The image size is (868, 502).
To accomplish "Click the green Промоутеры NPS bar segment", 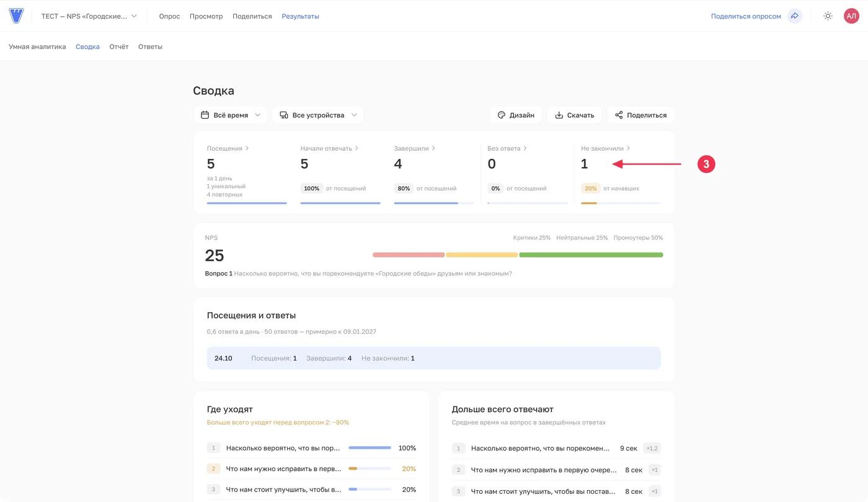I will pos(591,255).
